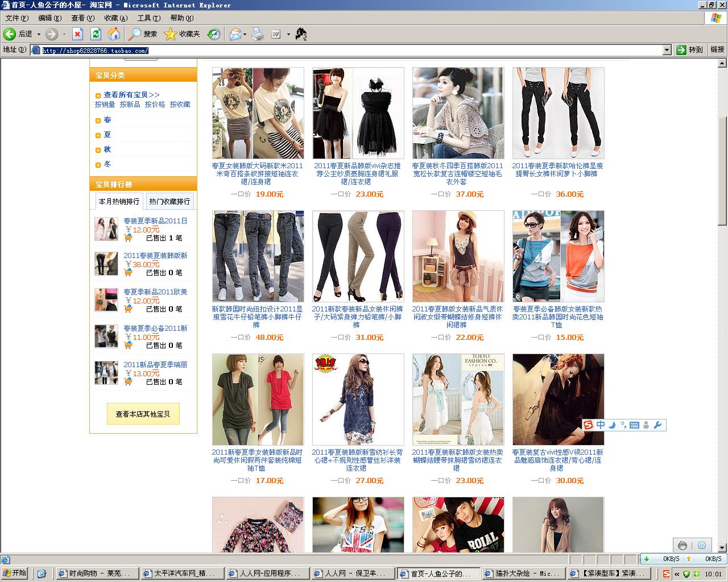Open the Search (搜索) toolbar button
The image size is (728, 582).
tap(143, 34)
